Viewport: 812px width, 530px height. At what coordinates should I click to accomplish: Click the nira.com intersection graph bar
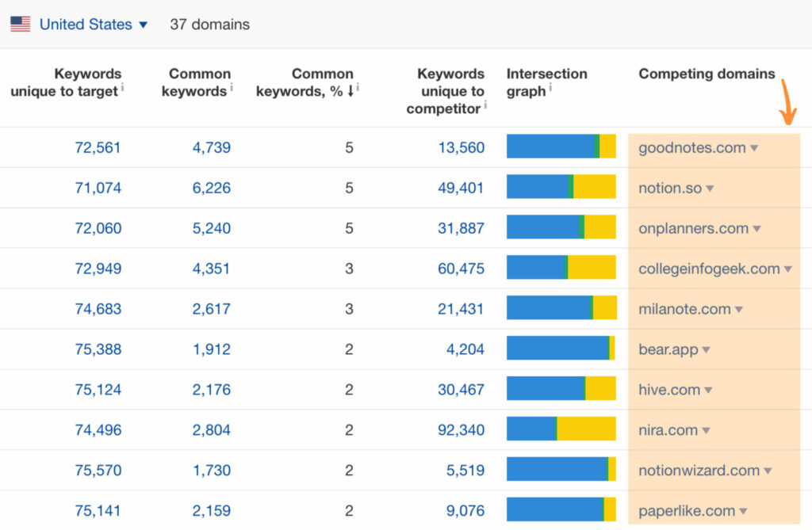(561, 429)
